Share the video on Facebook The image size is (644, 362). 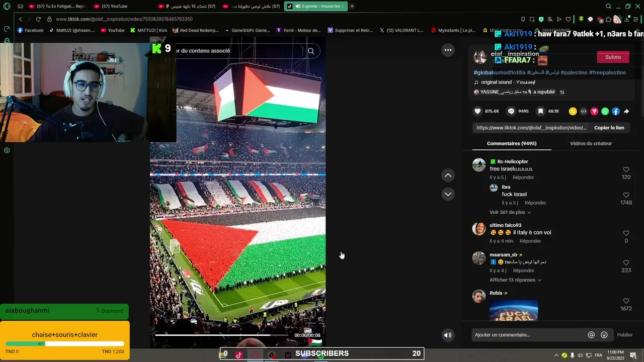pyautogui.click(x=616, y=111)
